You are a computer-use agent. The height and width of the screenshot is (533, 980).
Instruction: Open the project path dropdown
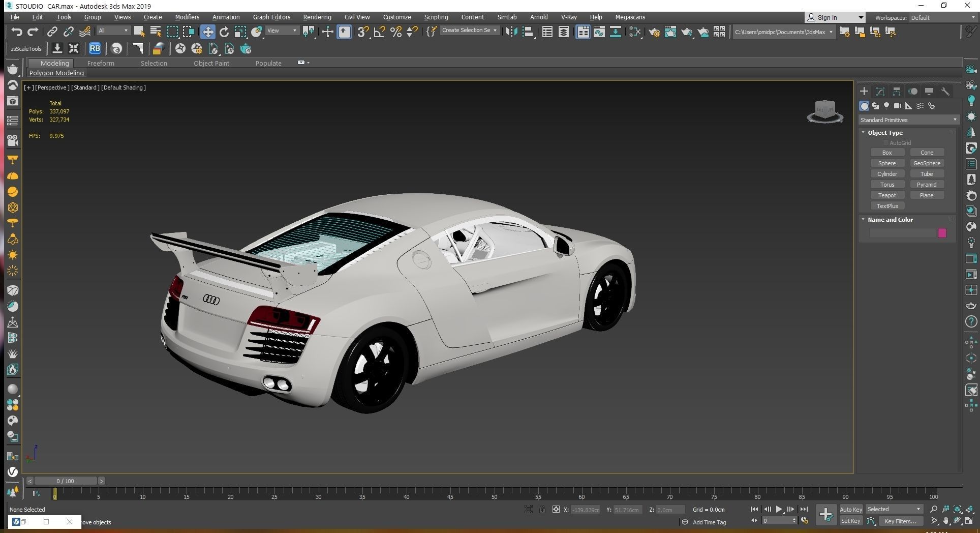783,32
